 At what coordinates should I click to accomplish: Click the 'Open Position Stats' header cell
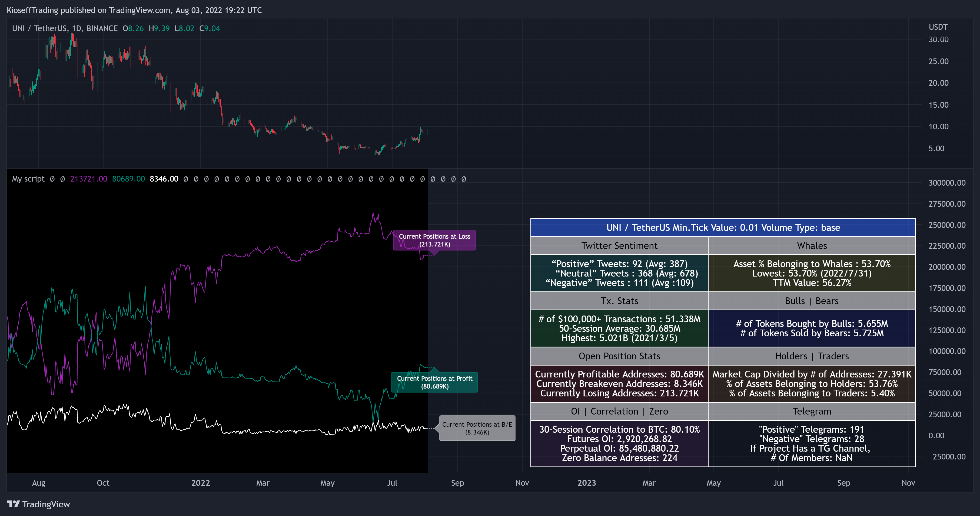click(619, 356)
